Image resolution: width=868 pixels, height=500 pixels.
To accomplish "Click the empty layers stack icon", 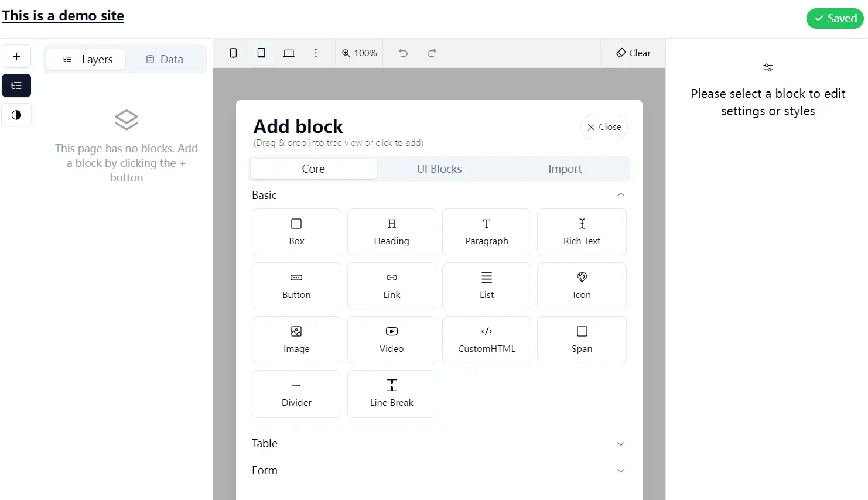I will [x=127, y=120].
